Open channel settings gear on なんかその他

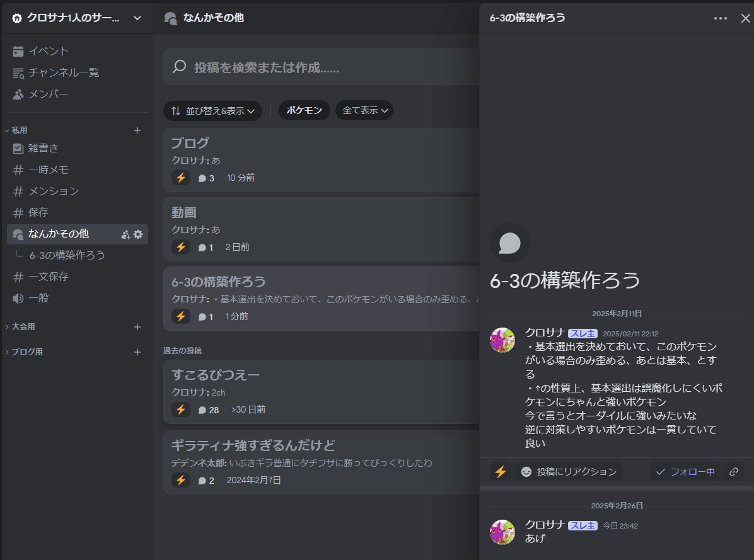(138, 234)
